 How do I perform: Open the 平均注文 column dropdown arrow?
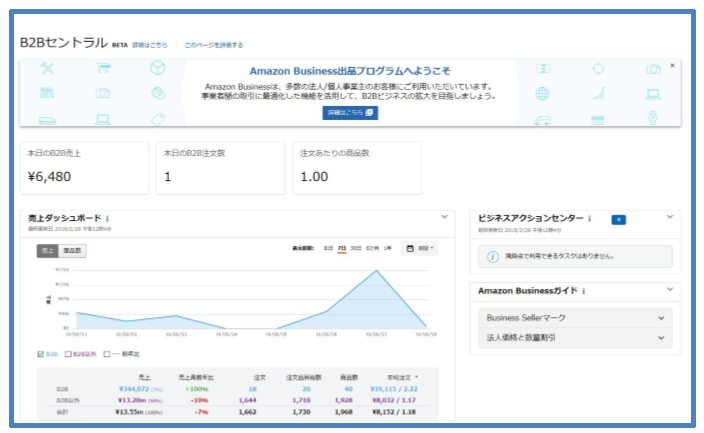coord(417,377)
